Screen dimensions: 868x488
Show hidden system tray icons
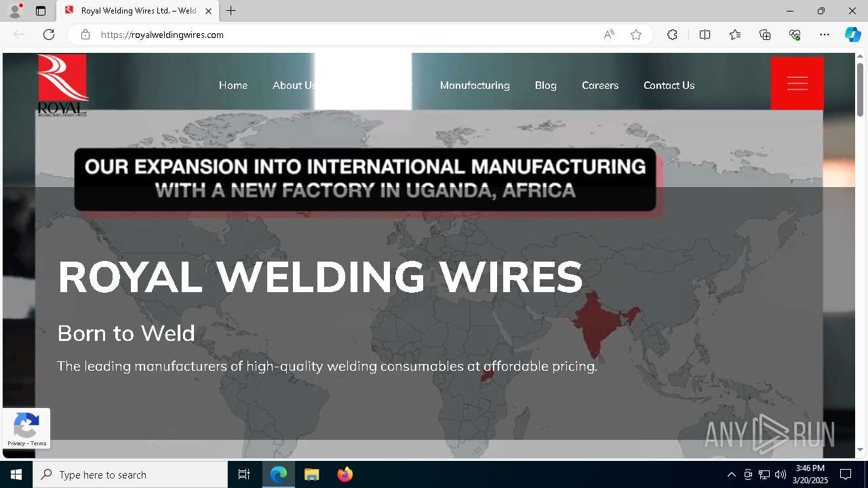tap(731, 474)
